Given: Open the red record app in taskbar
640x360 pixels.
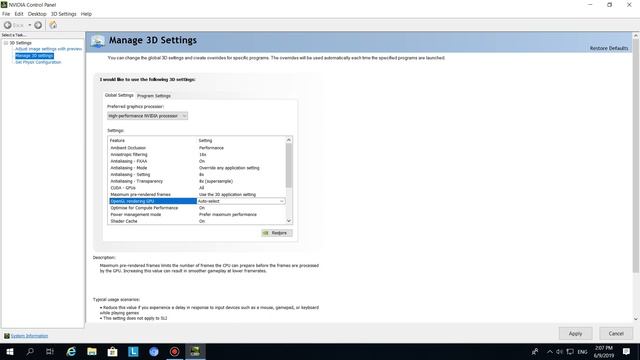Looking at the screenshot, I should (x=175, y=351).
